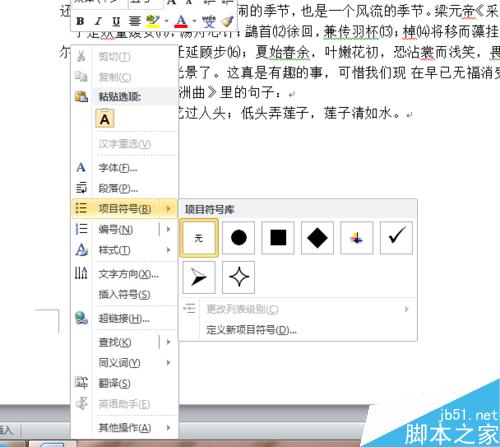Choose 文字方向(X) text direction
500x447 pixels.
(128, 274)
